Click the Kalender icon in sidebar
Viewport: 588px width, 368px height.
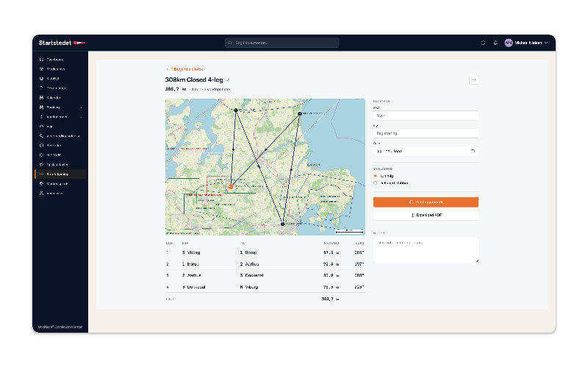42,98
